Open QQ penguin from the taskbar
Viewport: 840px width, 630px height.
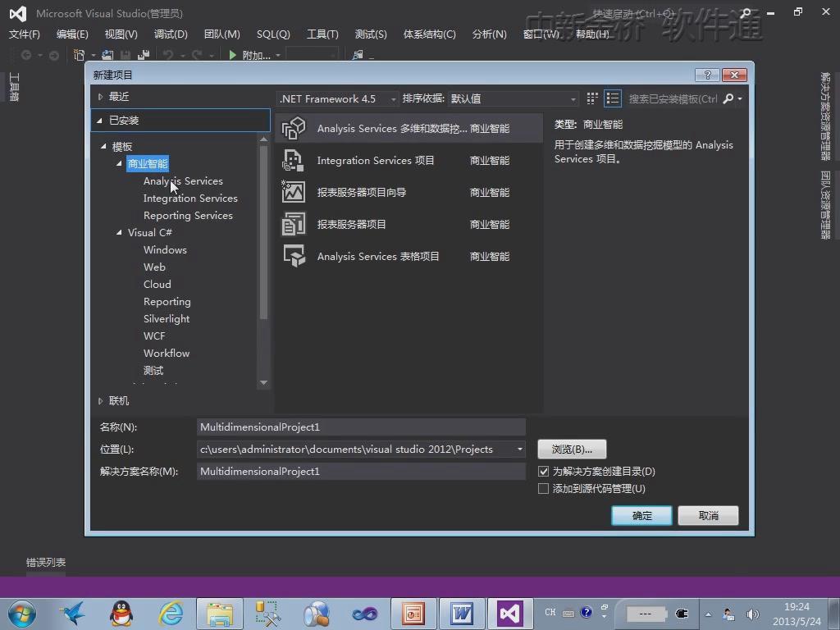pyautogui.click(x=121, y=614)
